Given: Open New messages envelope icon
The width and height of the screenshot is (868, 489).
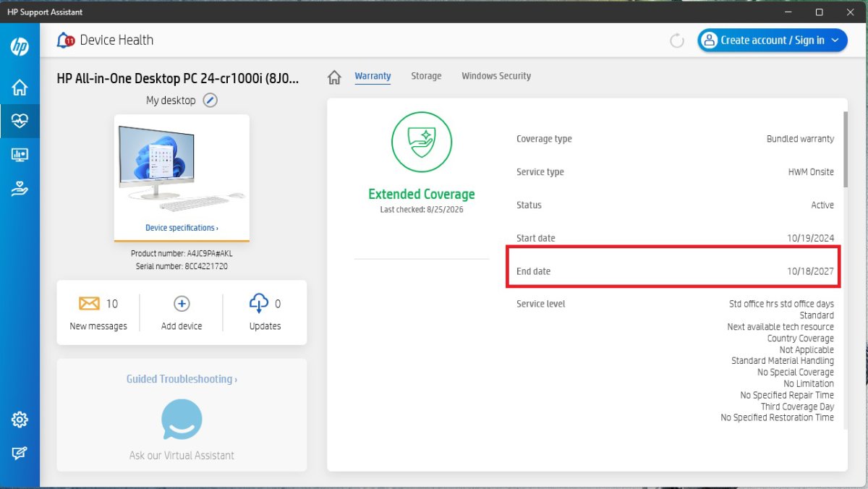Looking at the screenshot, I should (89, 304).
